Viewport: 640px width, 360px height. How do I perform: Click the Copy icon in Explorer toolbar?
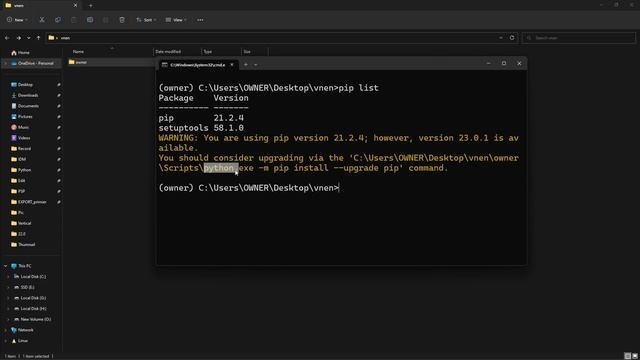click(x=58, y=20)
